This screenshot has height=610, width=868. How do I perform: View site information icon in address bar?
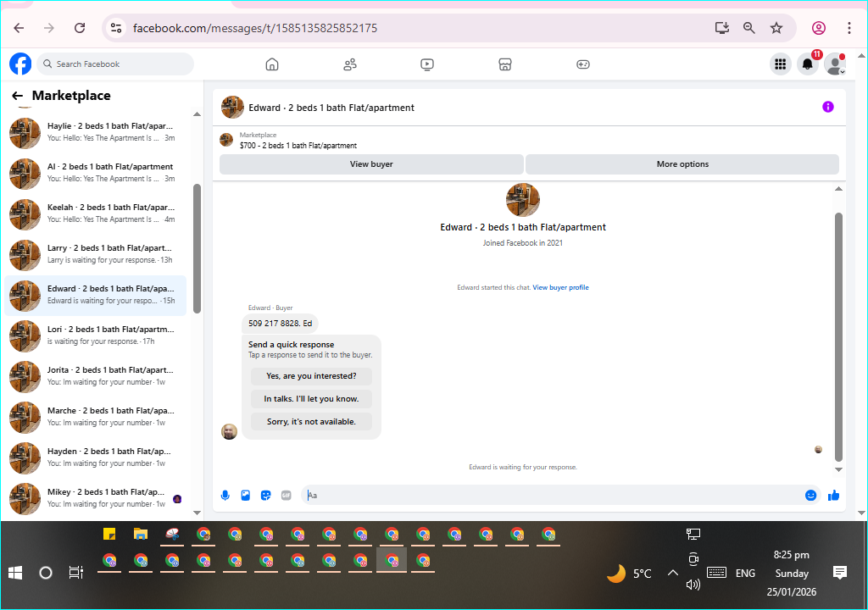115,28
